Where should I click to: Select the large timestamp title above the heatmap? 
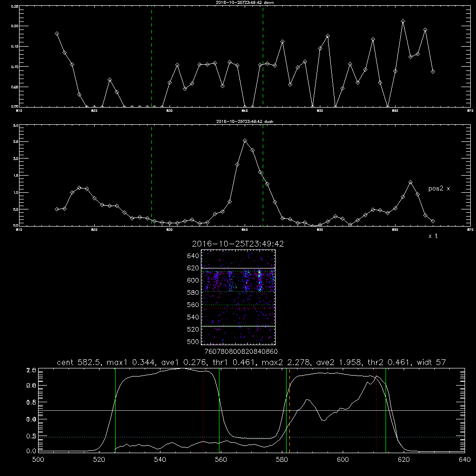coord(238,244)
